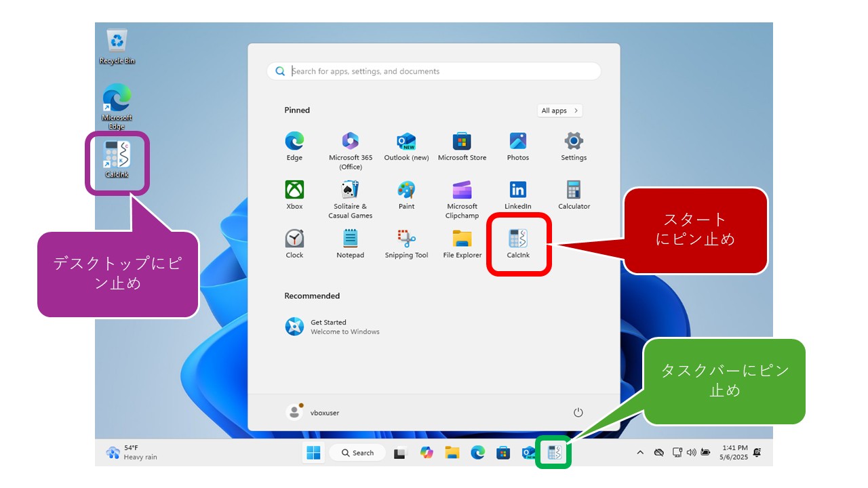Launch Microsoft Edge from desktop shortcut
The width and height of the screenshot is (868, 488).
pos(117,107)
